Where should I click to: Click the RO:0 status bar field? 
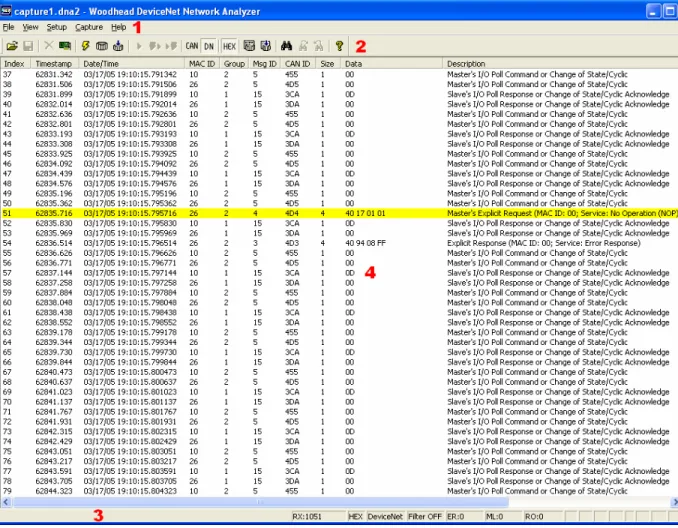[x=542, y=516]
